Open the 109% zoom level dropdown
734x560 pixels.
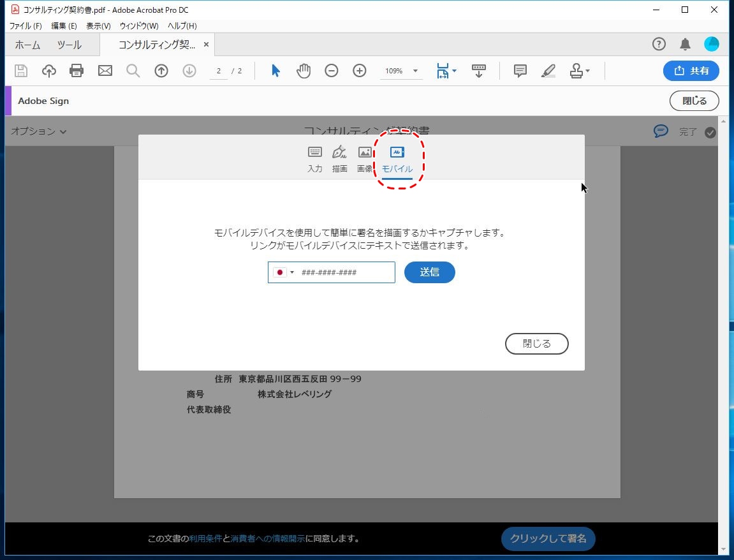[x=415, y=71]
